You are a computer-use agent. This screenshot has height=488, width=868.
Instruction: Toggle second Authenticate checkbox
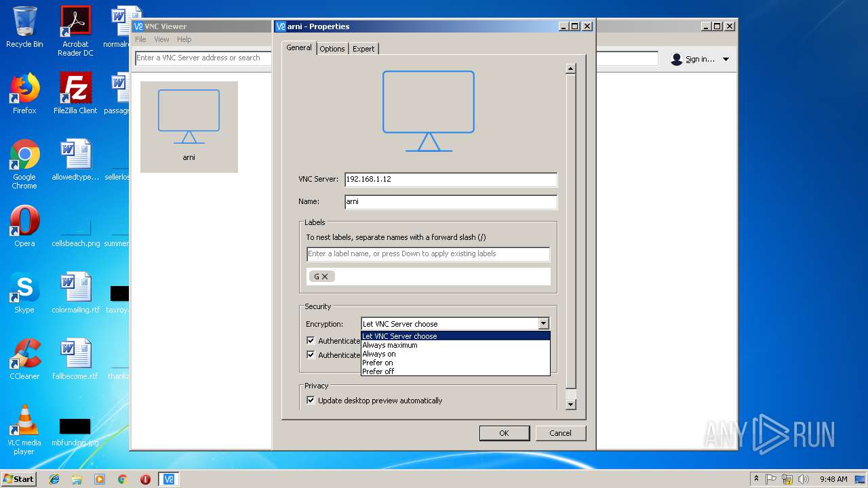point(311,355)
